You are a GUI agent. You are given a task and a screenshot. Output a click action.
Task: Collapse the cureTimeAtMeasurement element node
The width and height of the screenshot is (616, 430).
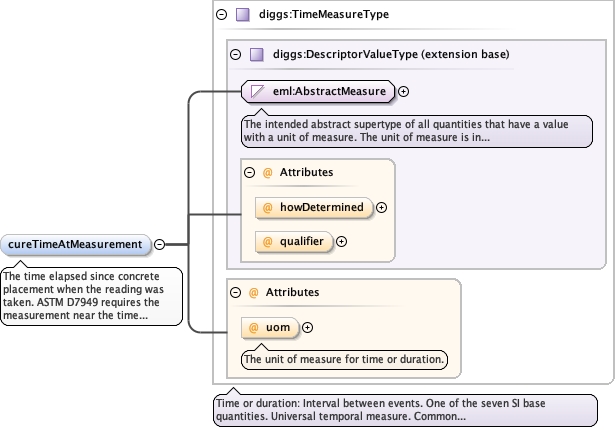coord(160,244)
